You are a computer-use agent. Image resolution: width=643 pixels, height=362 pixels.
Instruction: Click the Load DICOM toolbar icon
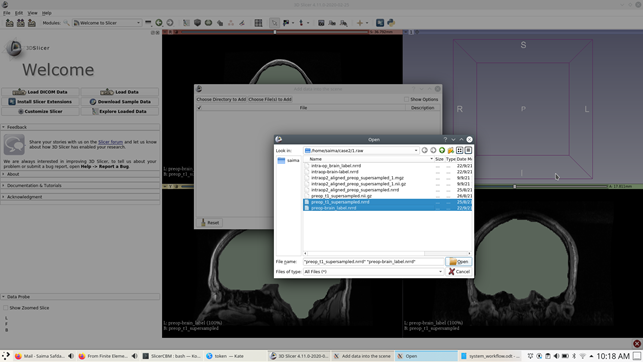coord(21,23)
